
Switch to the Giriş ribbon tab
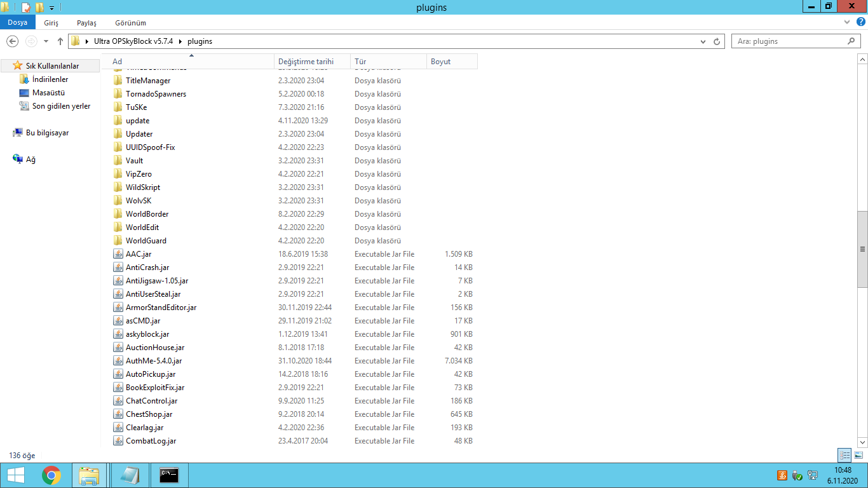pos(51,22)
